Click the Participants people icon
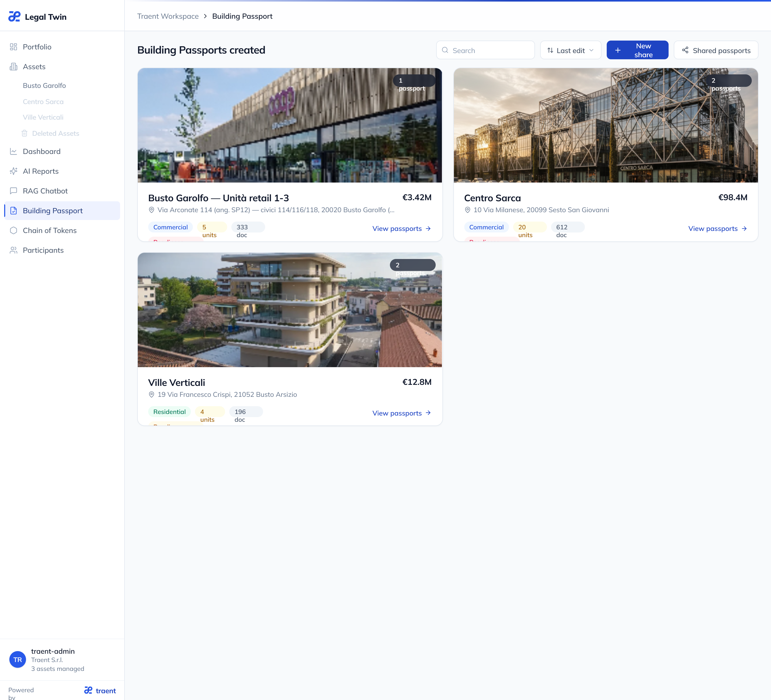Screen dimensions: 771x700 (13, 250)
